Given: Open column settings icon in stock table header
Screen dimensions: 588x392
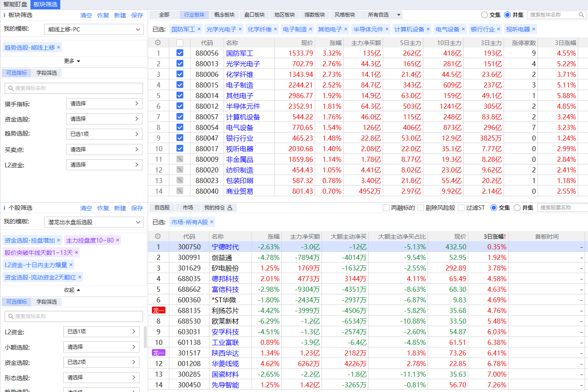Looking at the screenshot, I should pos(158,236).
